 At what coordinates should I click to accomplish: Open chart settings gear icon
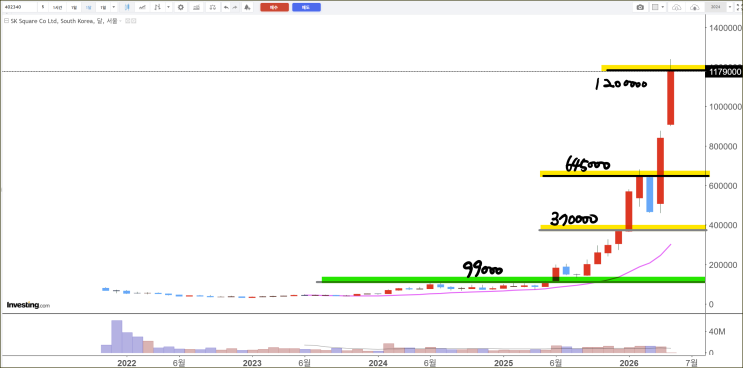point(181,7)
